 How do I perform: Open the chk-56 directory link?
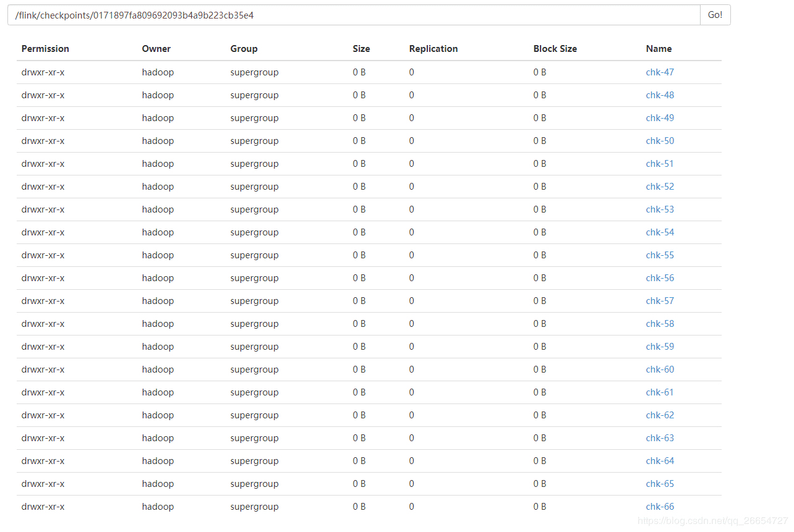660,278
